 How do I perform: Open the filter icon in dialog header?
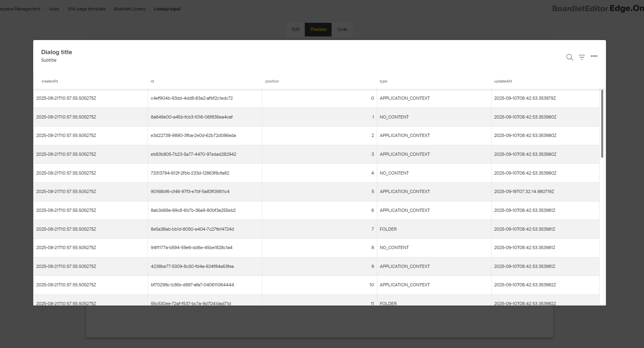pyautogui.click(x=582, y=57)
